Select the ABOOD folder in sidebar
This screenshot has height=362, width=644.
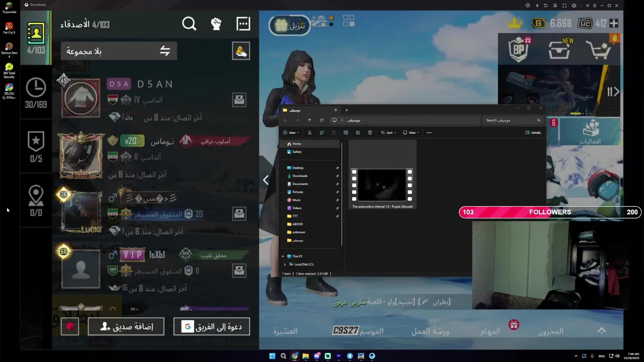coord(310,224)
